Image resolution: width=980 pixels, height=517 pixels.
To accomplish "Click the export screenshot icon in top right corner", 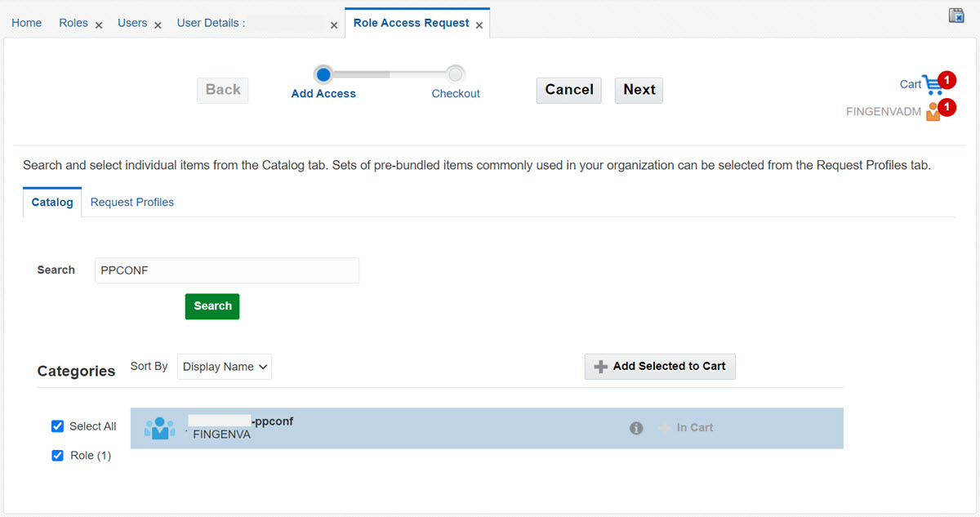I will pyautogui.click(x=955, y=15).
